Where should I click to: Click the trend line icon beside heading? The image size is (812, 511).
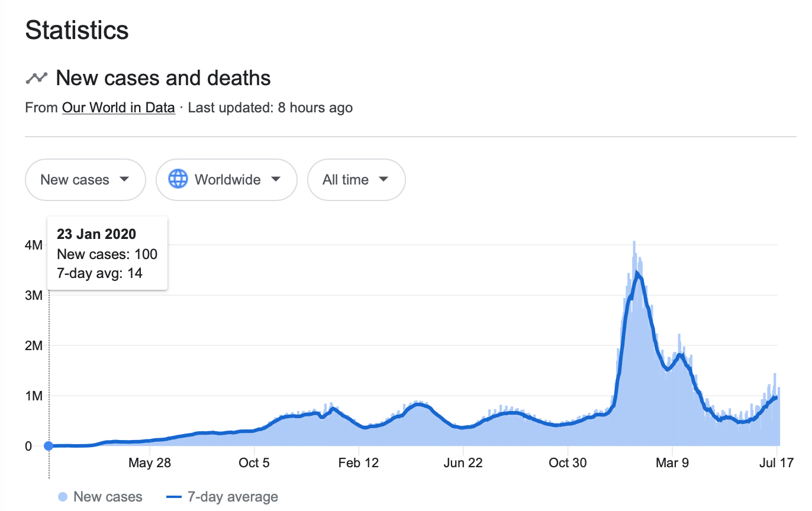36,78
